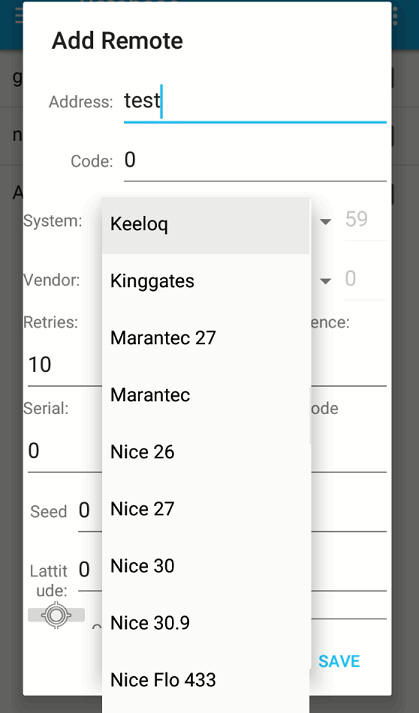The width and height of the screenshot is (419, 713).
Task: Edit the Seed value field
Action: pos(90,512)
